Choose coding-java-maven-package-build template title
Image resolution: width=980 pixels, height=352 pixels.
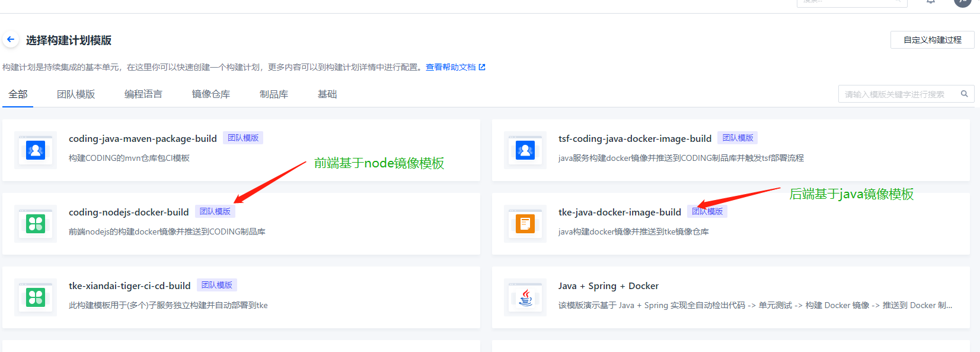[143, 138]
